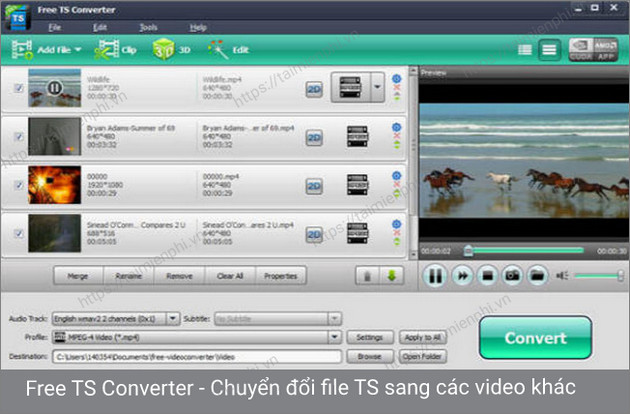The image size is (630, 414).
Task: Uncheck the Bryan Adams video checkbox
Action: tap(18, 137)
